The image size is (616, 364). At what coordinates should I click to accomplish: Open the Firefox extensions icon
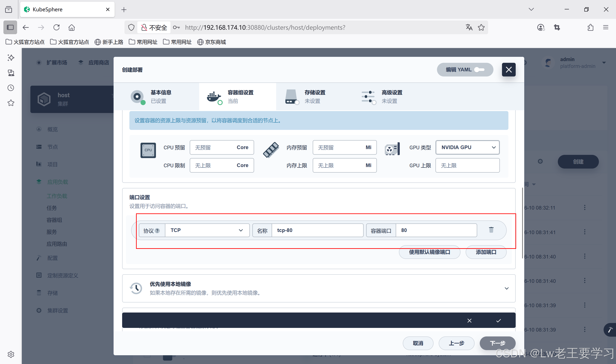[x=591, y=27]
